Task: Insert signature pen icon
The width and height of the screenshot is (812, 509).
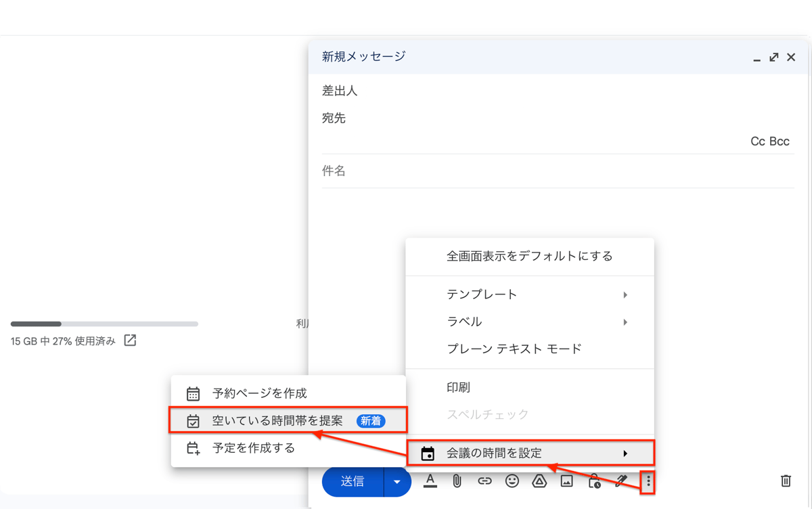Action: 621,481
